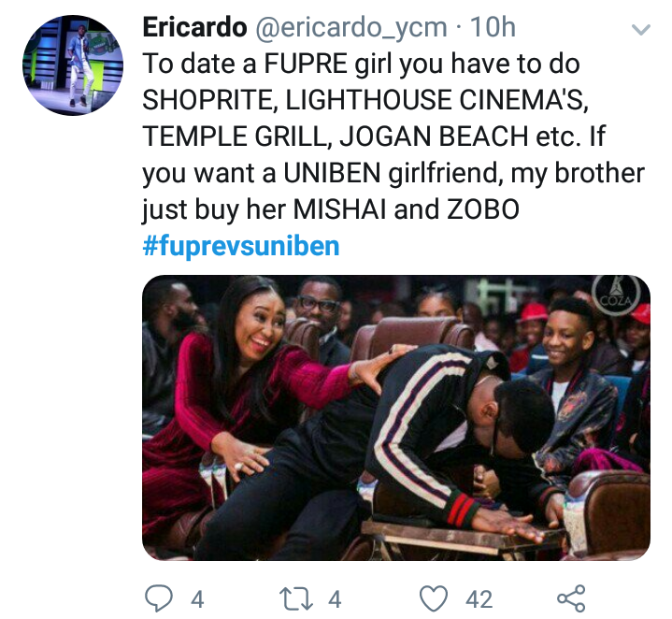
Task: Open the #fuprevsuniben hashtag link
Action: click(x=241, y=246)
